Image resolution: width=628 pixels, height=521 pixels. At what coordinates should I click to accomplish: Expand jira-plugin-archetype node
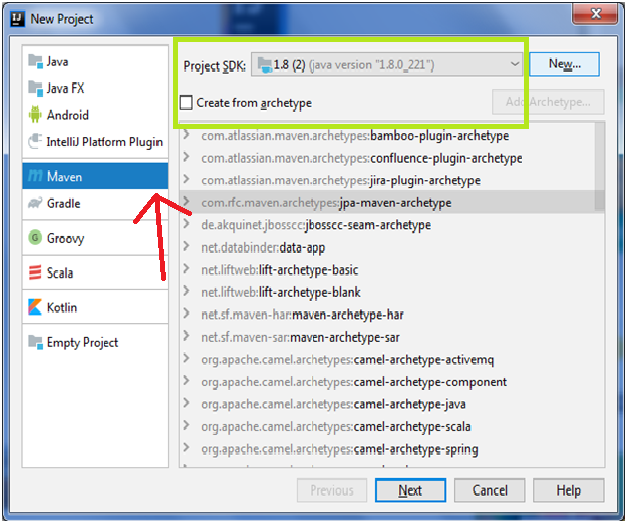coord(186,179)
